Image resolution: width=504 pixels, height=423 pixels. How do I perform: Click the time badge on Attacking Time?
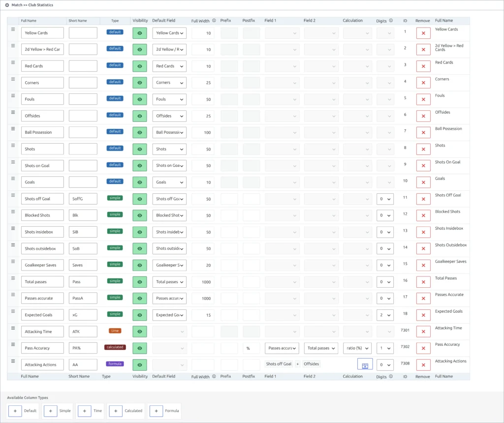[x=115, y=331]
